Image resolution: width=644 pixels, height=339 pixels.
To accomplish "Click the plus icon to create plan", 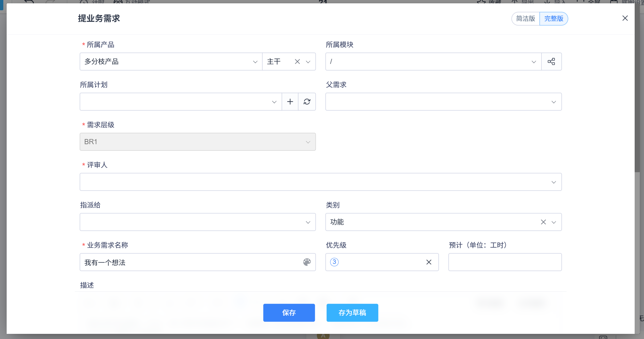I will point(290,102).
